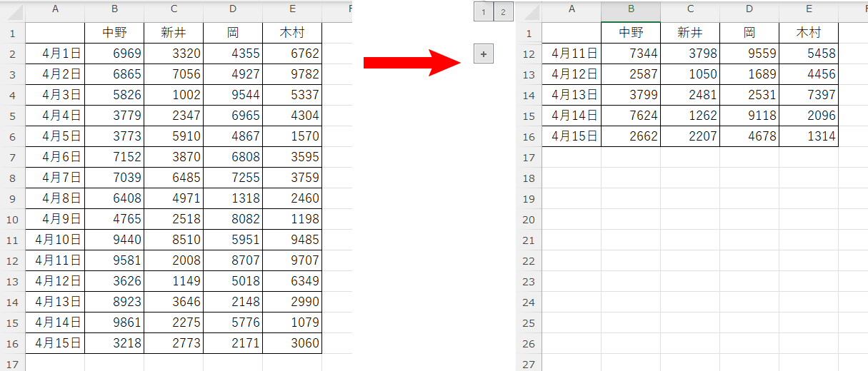Click the cell containing 9782

pyautogui.click(x=292, y=74)
